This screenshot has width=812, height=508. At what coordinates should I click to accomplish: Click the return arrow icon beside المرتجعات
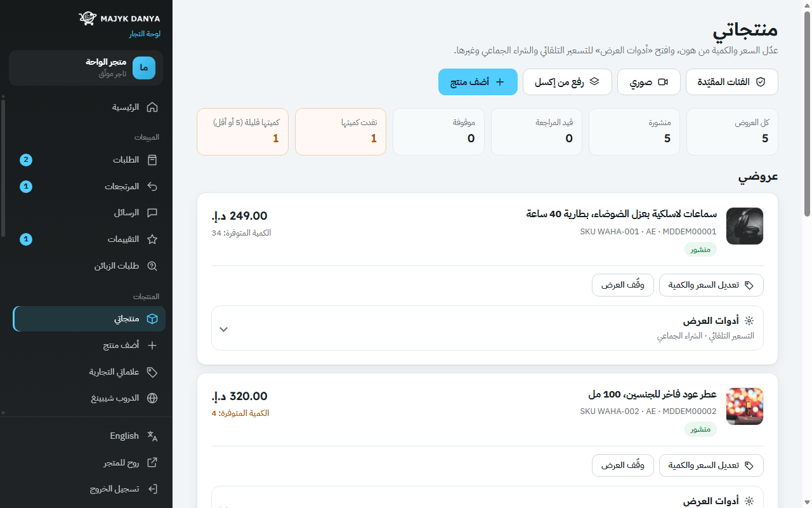tap(152, 187)
